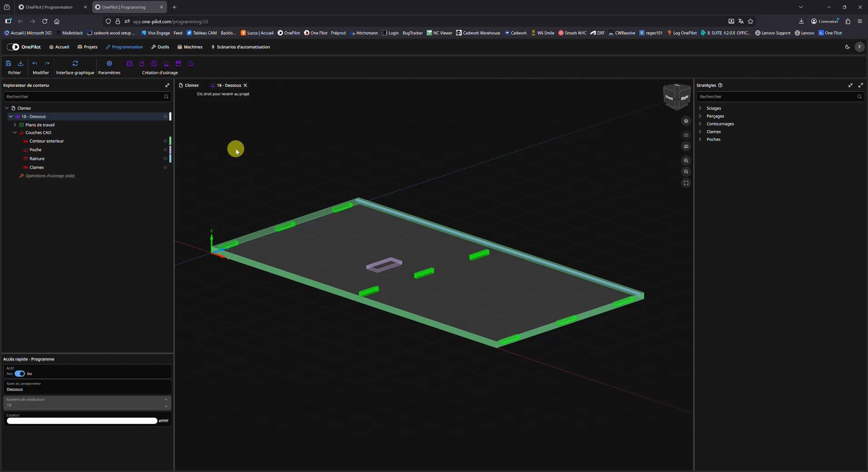The width and height of the screenshot is (868, 472).
Task: Select second Création d'usinage icon
Action: [x=142, y=64]
